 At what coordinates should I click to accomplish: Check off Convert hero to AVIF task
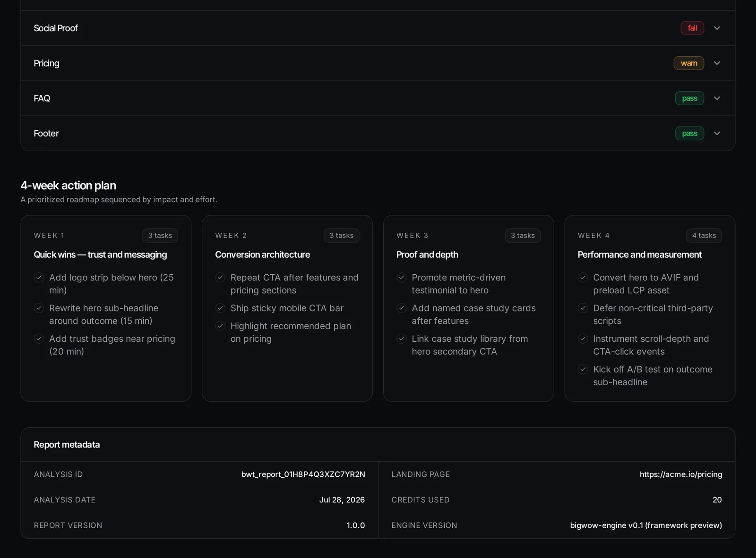(583, 278)
